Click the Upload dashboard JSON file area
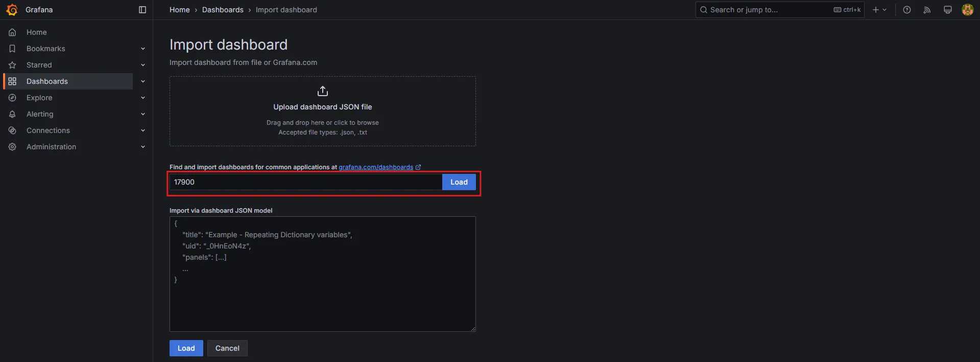Image resolution: width=980 pixels, height=362 pixels. pyautogui.click(x=323, y=111)
